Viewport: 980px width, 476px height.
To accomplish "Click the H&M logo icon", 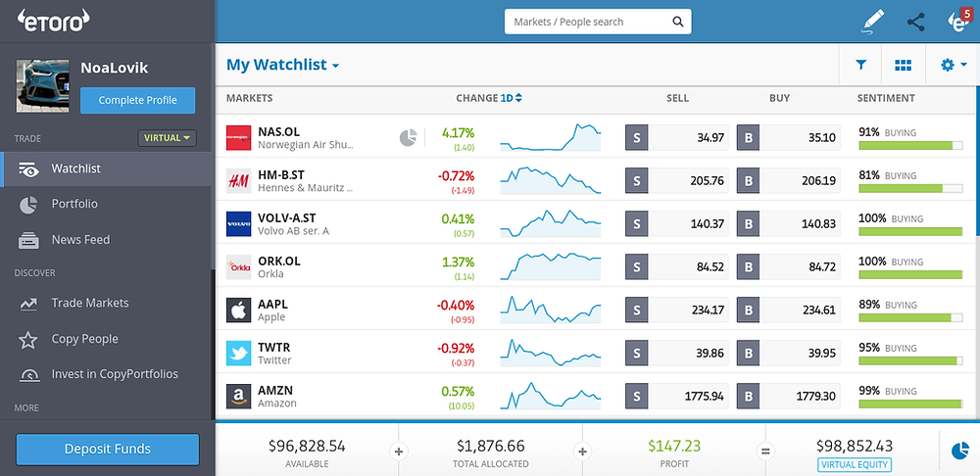I will coord(238,181).
